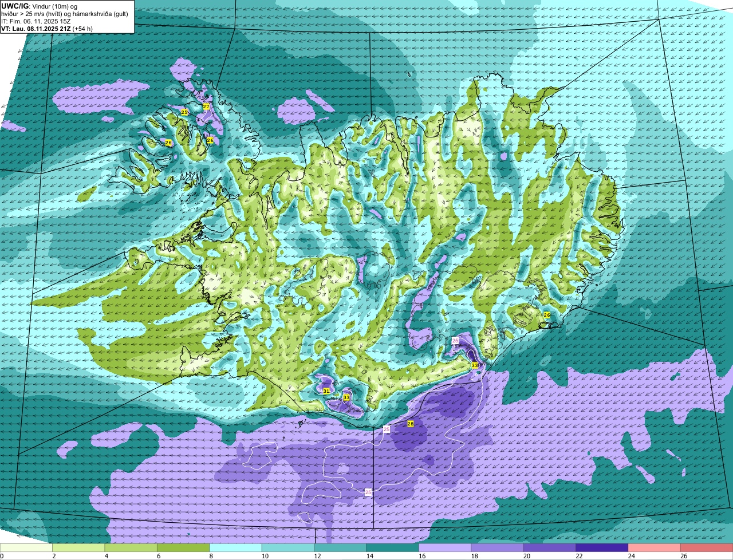Pick the dark indigo 22–24 m/s swatch

[602, 547]
